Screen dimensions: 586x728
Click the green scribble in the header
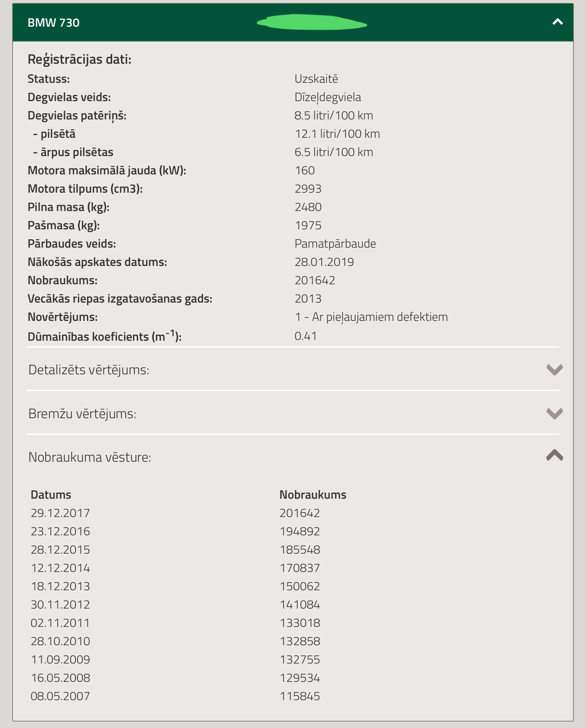pyautogui.click(x=312, y=23)
